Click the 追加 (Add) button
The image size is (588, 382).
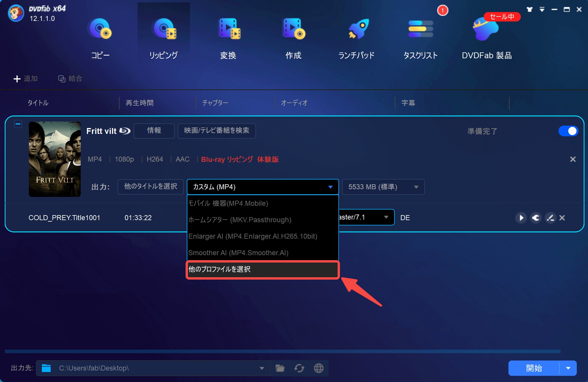pyautogui.click(x=26, y=79)
